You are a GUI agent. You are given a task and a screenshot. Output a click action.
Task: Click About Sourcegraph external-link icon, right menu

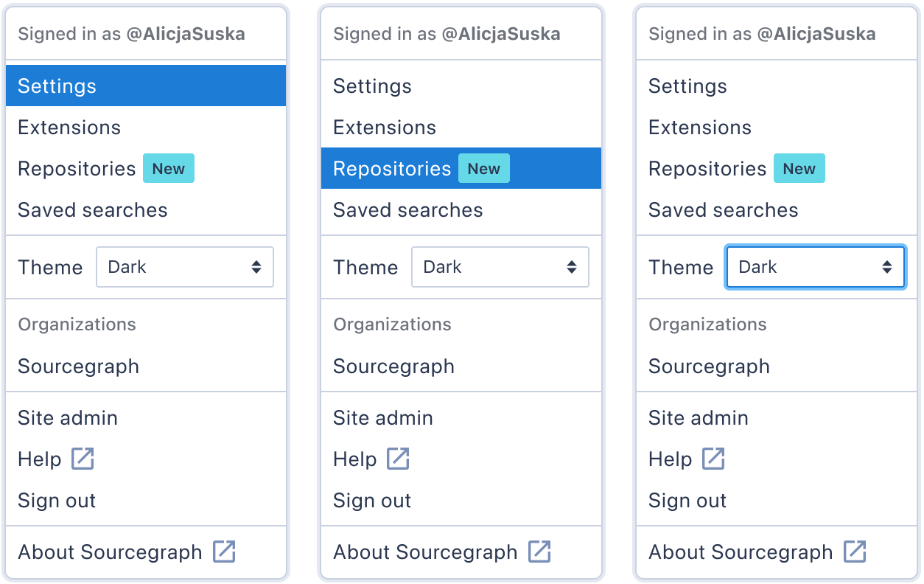(x=855, y=552)
